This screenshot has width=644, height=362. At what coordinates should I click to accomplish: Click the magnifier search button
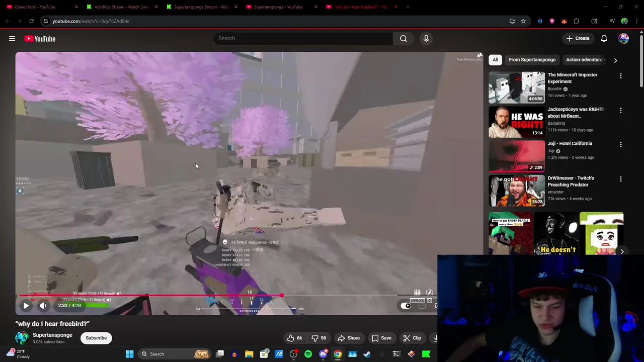(404, 38)
